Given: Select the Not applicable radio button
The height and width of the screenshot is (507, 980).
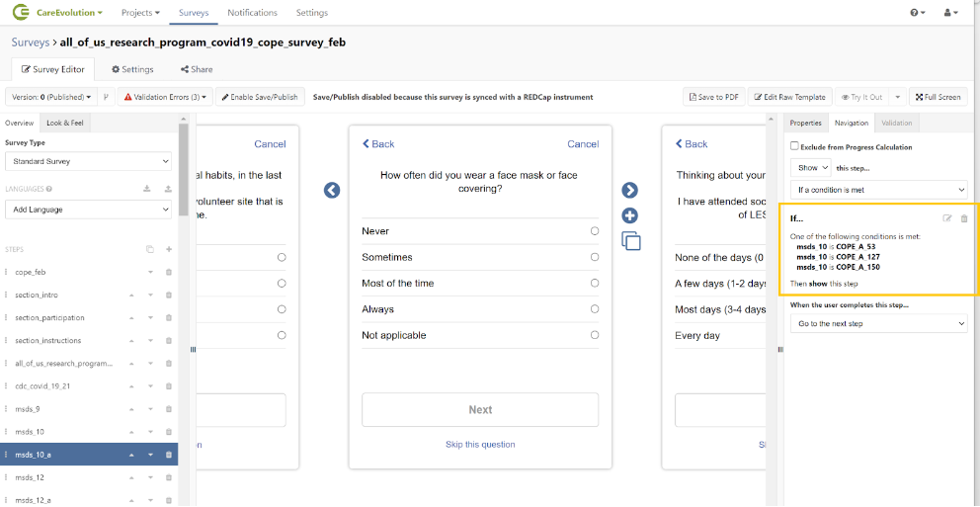Looking at the screenshot, I should coord(594,335).
